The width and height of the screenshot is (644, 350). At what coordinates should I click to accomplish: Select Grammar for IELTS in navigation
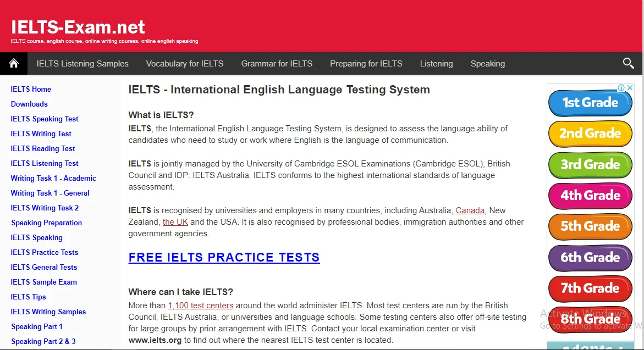click(277, 64)
